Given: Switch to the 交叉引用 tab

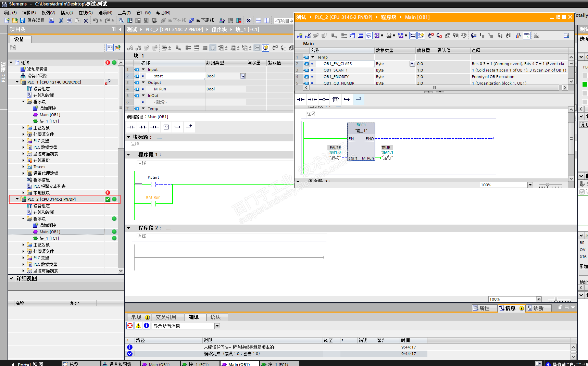Looking at the screenshot, I should [166, 317].
